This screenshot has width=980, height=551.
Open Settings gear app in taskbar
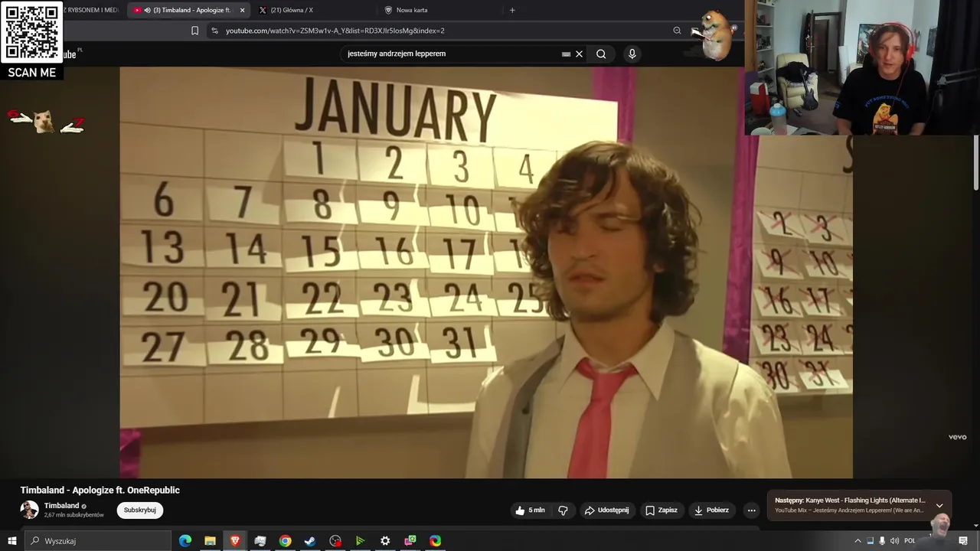[x=385, y=541]
